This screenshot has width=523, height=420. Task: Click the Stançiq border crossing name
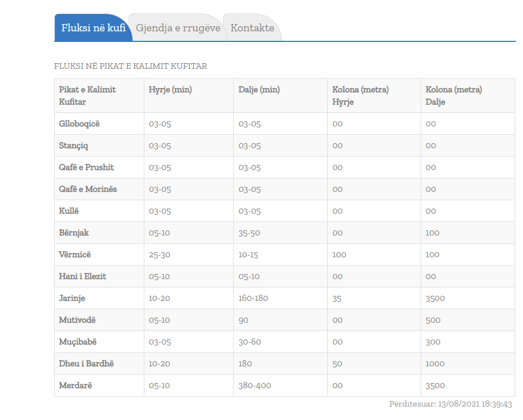[x=73, y=145]
